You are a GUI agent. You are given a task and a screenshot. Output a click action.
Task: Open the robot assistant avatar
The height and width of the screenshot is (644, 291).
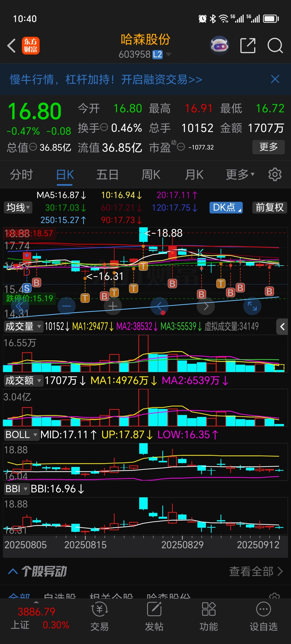coord(219,45)
